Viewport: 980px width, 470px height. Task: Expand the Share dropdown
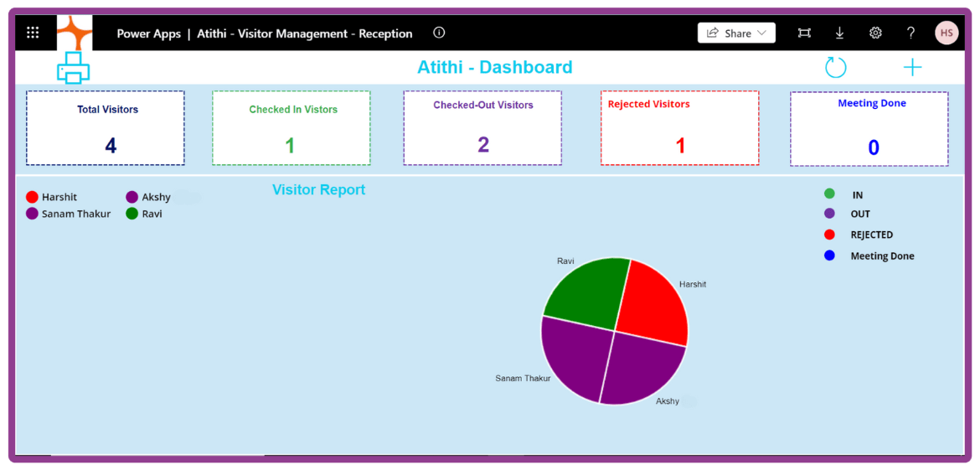click(736, 33)
